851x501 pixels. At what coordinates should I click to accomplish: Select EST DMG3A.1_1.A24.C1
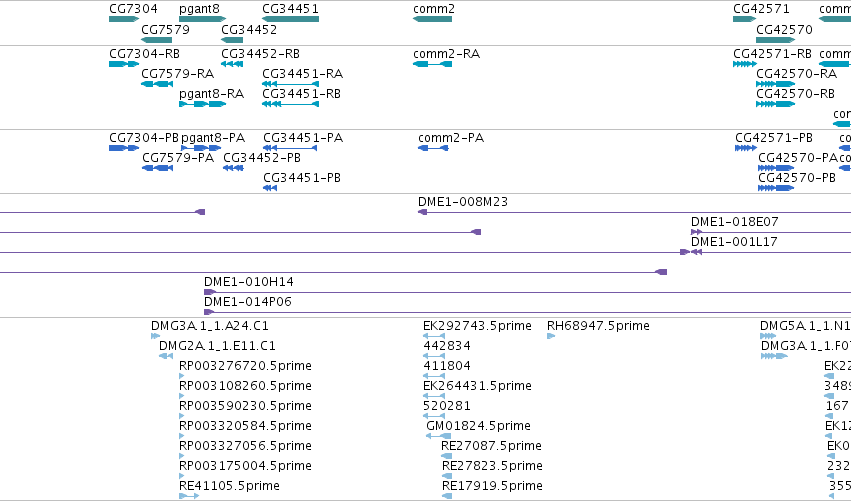(x=209, y=326)
